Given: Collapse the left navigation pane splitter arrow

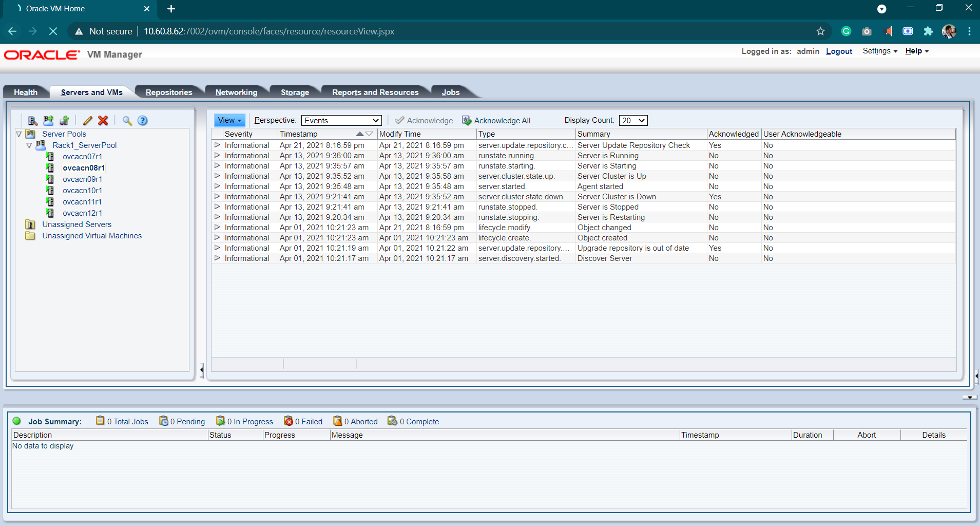Looking at the screenshot, I should [202, 370].
